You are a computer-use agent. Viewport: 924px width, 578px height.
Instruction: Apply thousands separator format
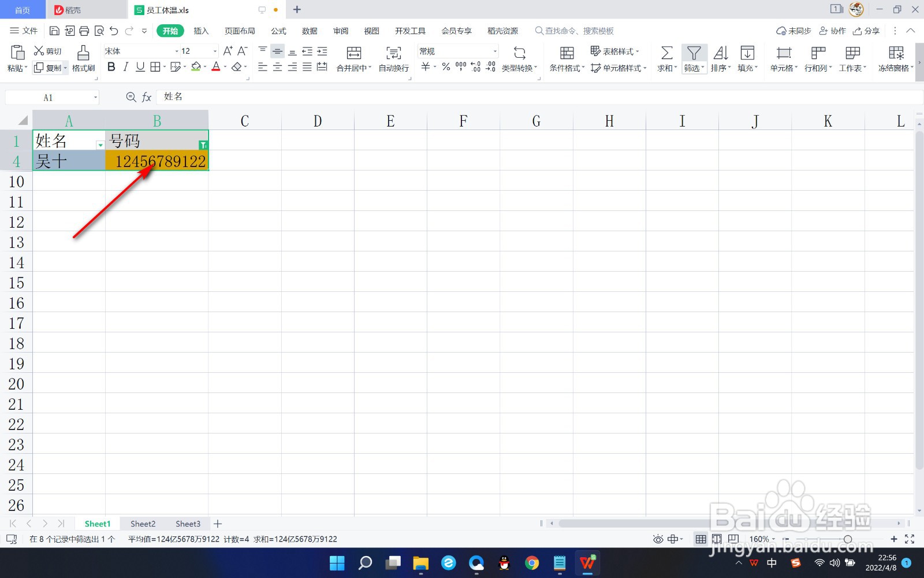click(461, 67)
